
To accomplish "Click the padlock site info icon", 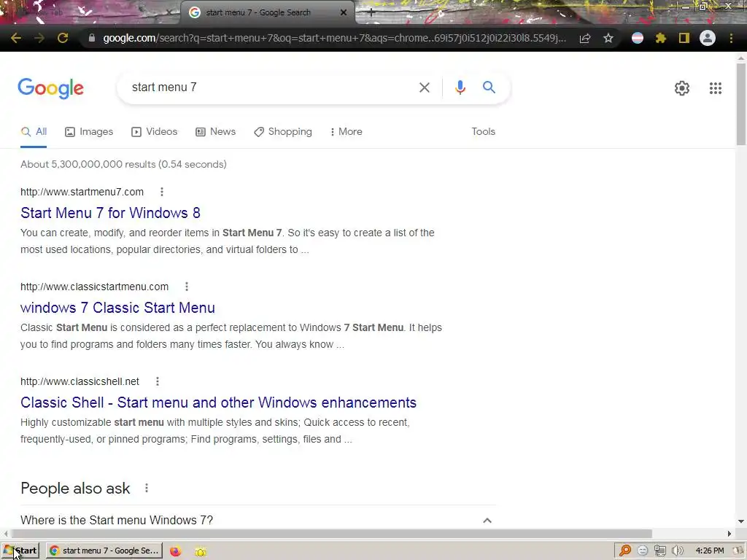I will (92, 38).
